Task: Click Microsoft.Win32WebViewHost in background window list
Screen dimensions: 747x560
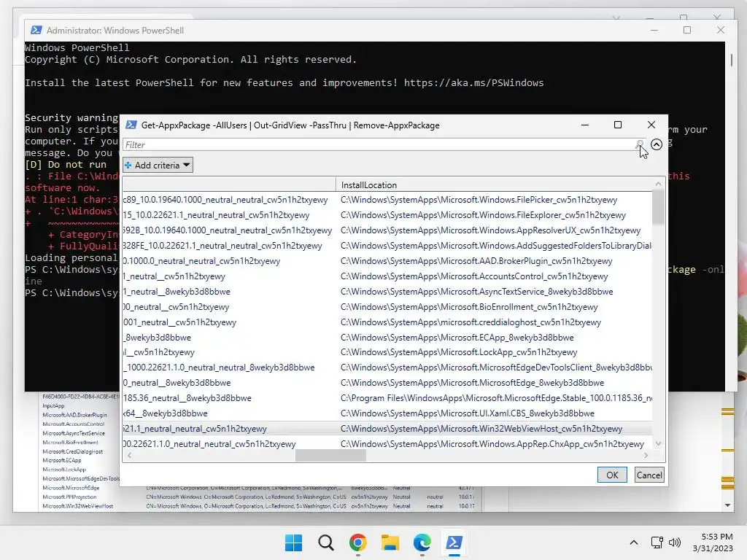Action: (x=77, y=506)
